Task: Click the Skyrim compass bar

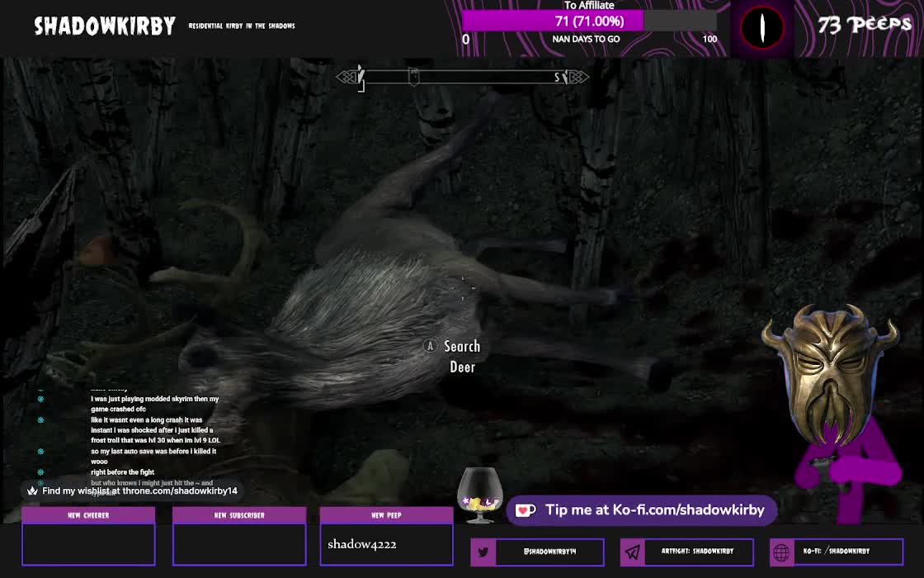Action: coord(463,77)
